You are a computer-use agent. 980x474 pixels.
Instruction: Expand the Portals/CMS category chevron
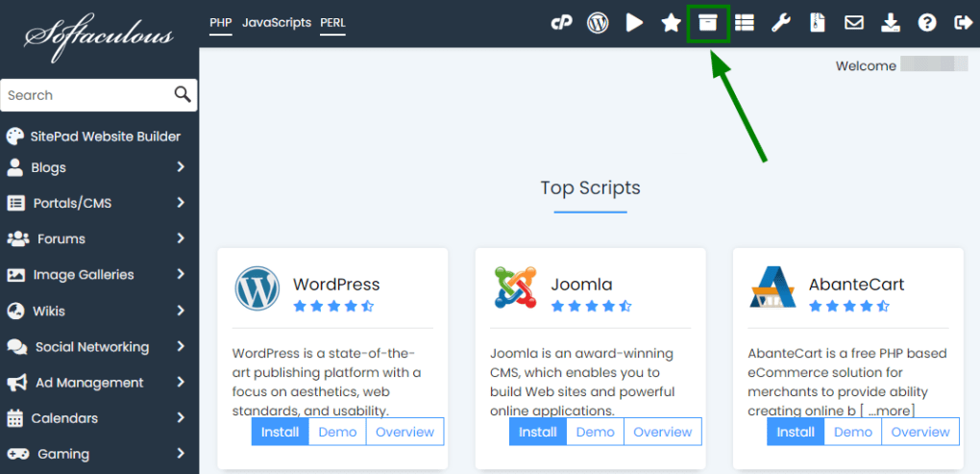click(181, 203)
